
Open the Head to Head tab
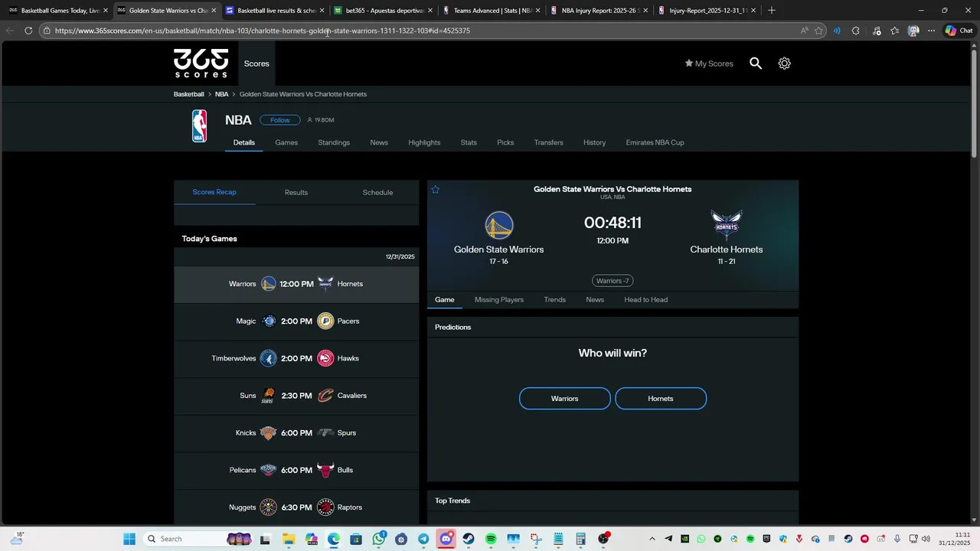(646, 300)
